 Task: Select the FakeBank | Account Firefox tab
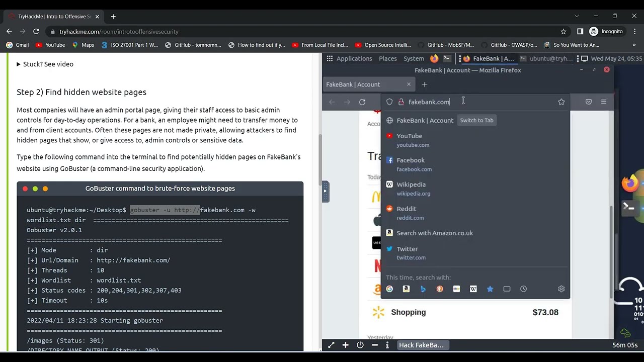pyautogui.click(x=368, y=84)
